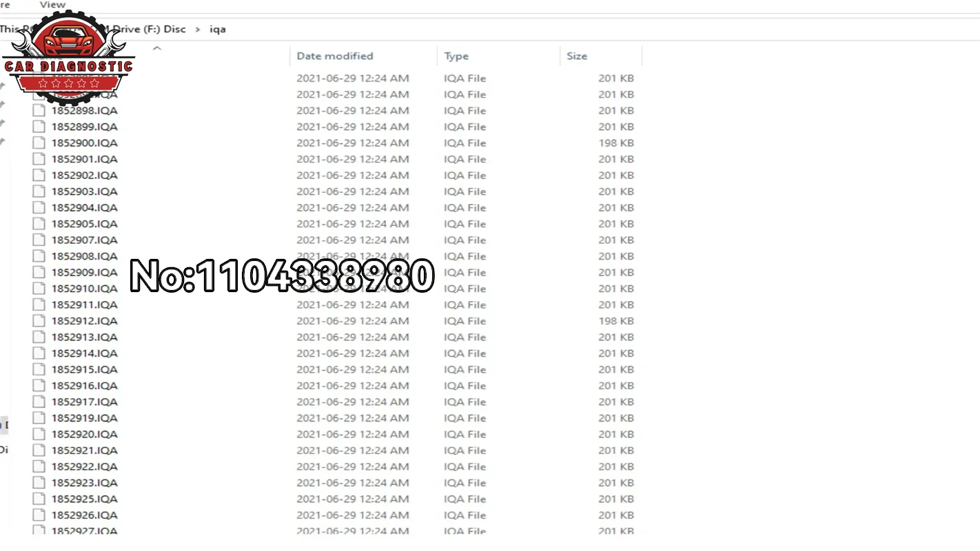Click the file icon of 1852898.IQA
Image resolution: width=980 pixels, height=551 pixels.
[39, 110]
